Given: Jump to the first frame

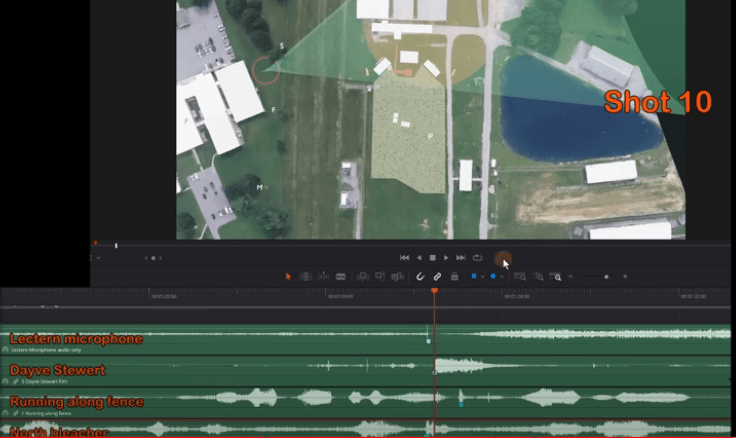Looking at the screenshot, I should [x=404, y=258].
